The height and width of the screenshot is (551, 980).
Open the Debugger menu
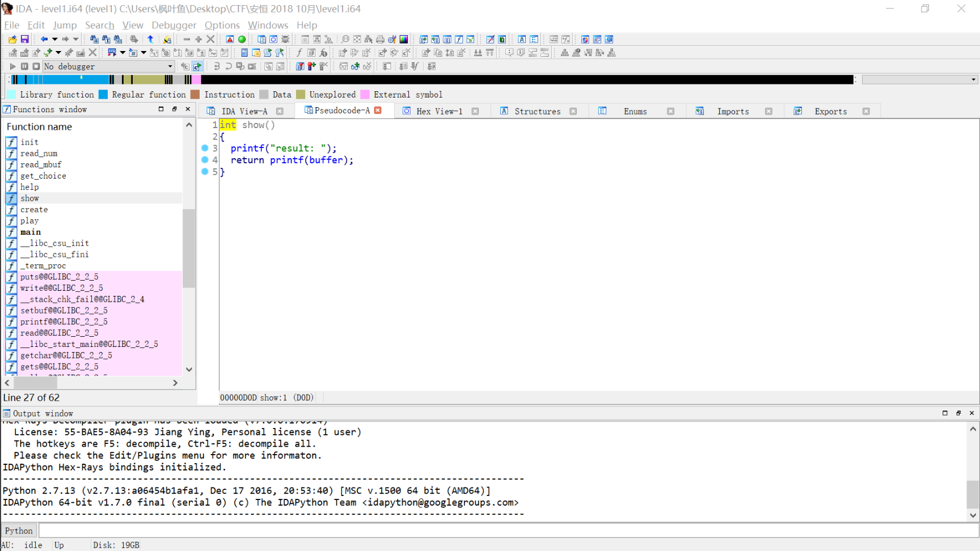pos(174,25)
